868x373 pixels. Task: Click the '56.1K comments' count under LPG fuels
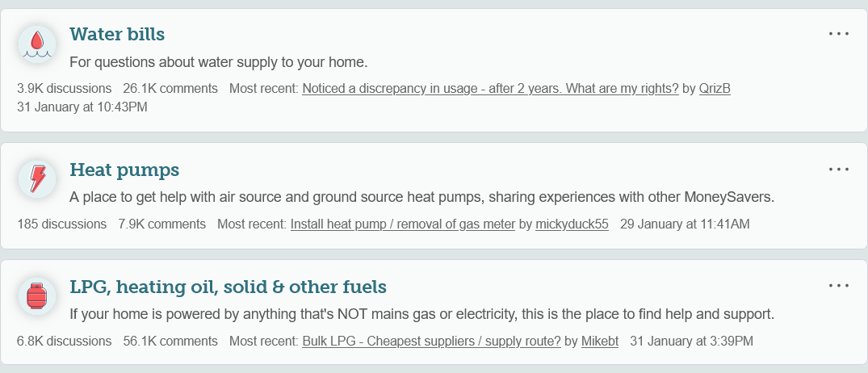pyautogui.click(x=170, y=341)
